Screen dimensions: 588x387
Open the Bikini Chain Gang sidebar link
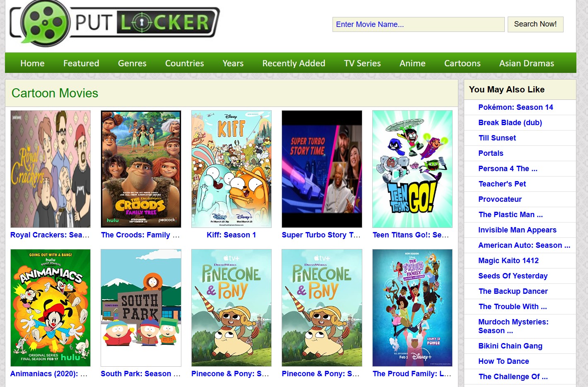pyautogui.click(x=510, y=346)
